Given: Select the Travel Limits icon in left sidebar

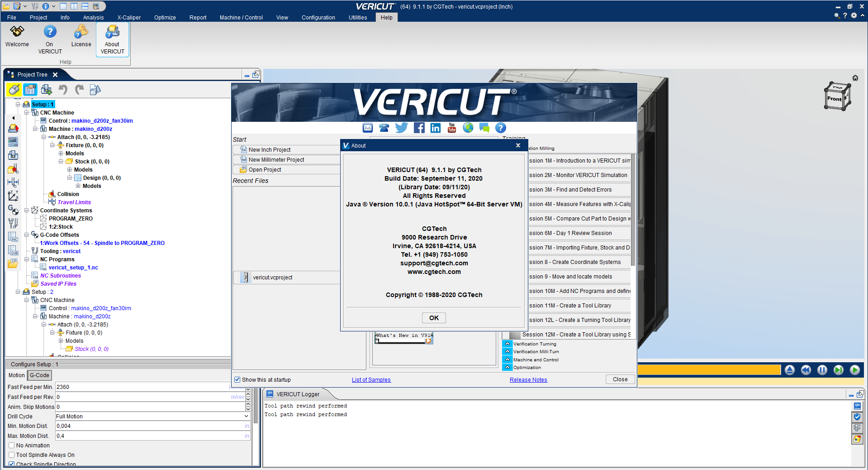Looking at the screenshot, I should [x=14, y=182].
